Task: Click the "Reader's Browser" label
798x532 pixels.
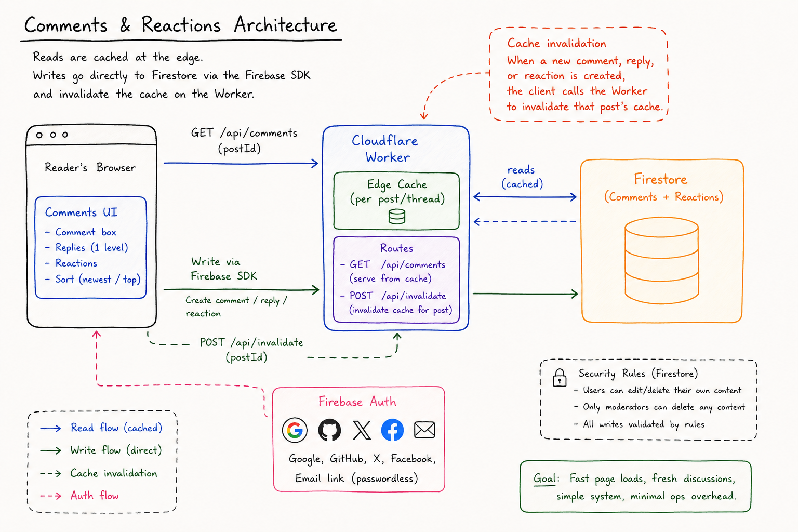Action: (90, 168)
